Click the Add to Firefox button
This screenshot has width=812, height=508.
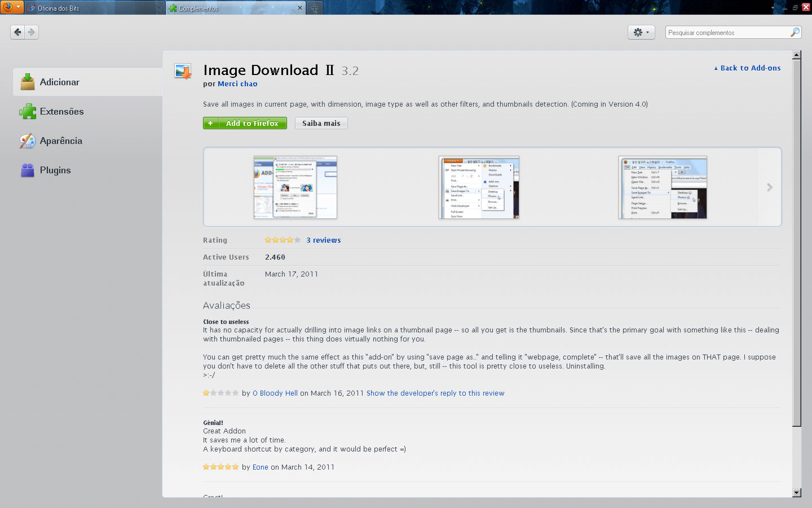(x=245, y=123)
